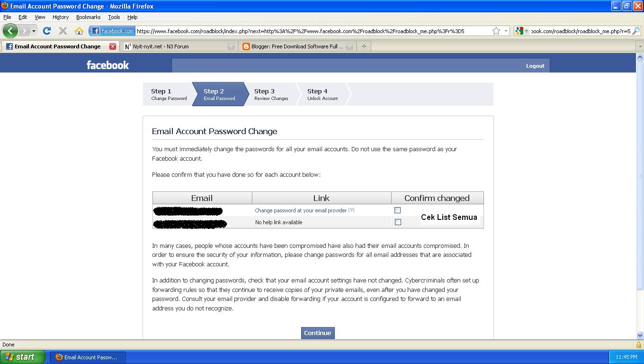Open Change password at your email provider link

coord(301,210)
